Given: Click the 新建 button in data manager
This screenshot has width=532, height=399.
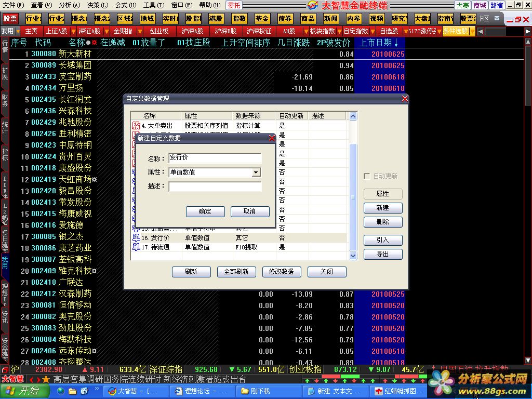Looking at the screenshot, I should click(x=383, y=208).
